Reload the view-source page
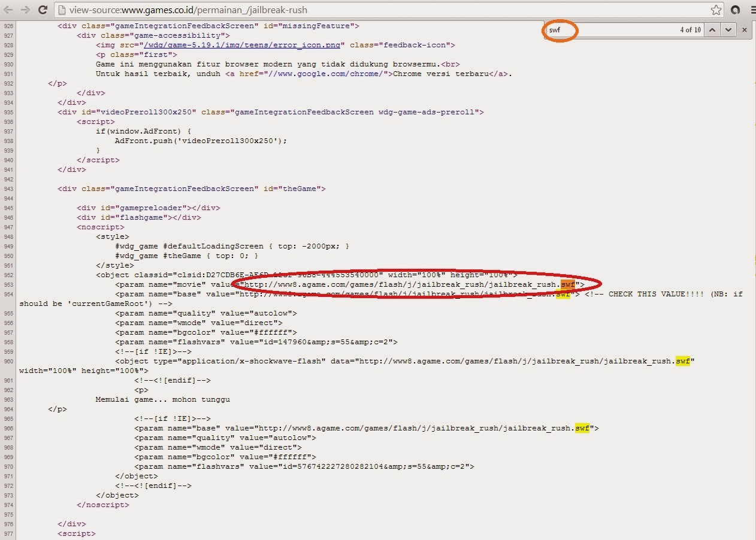756x540 pixels. (x=43, y=10)
